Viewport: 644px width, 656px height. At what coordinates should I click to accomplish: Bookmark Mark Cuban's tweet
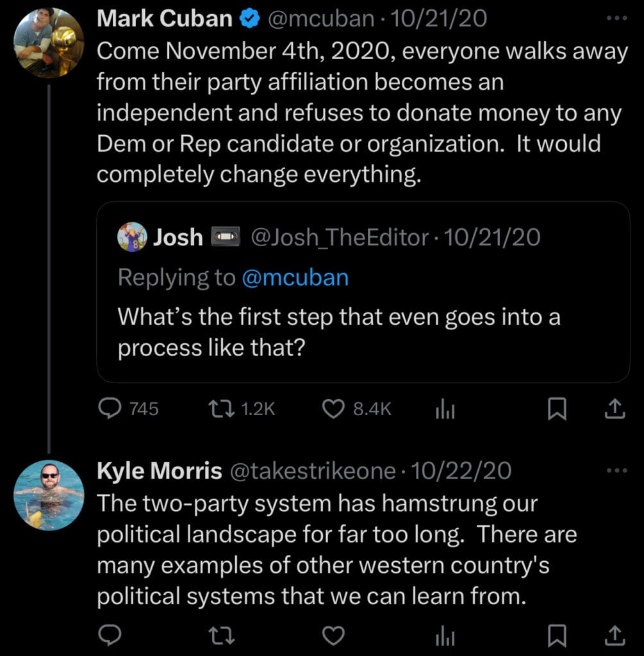[x=557, y=409]
